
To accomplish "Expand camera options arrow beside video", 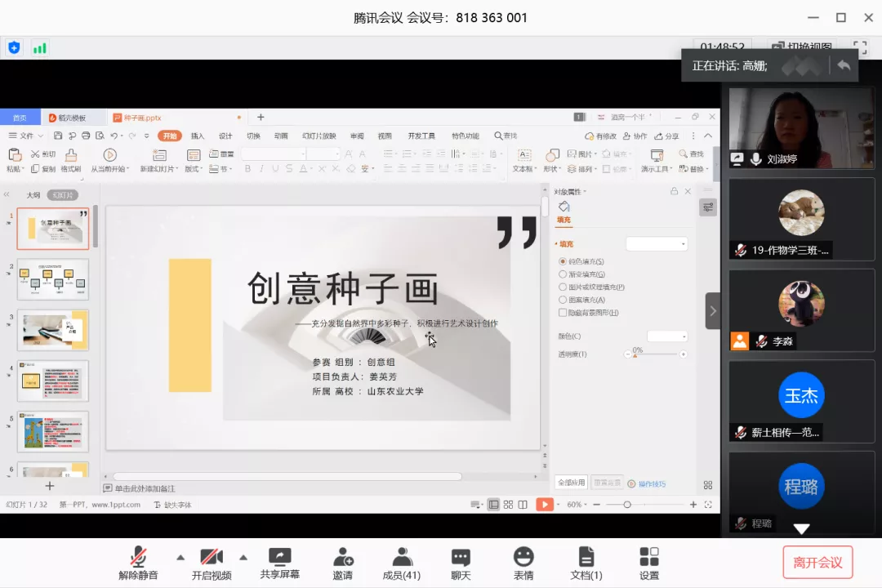I will click(x=243, y=558).
